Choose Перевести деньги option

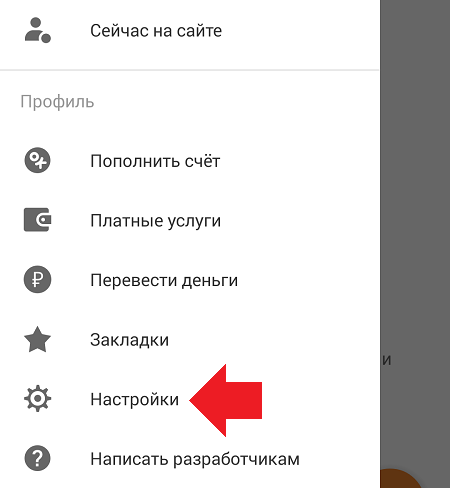click(189, 280)
